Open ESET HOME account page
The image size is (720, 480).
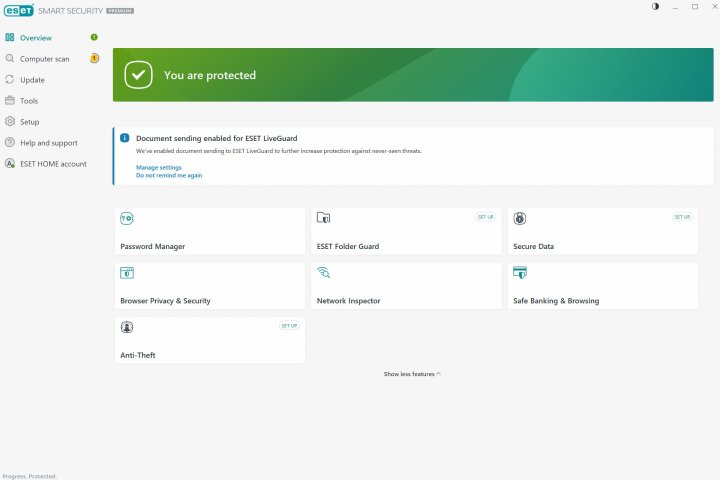coord(53,164)
